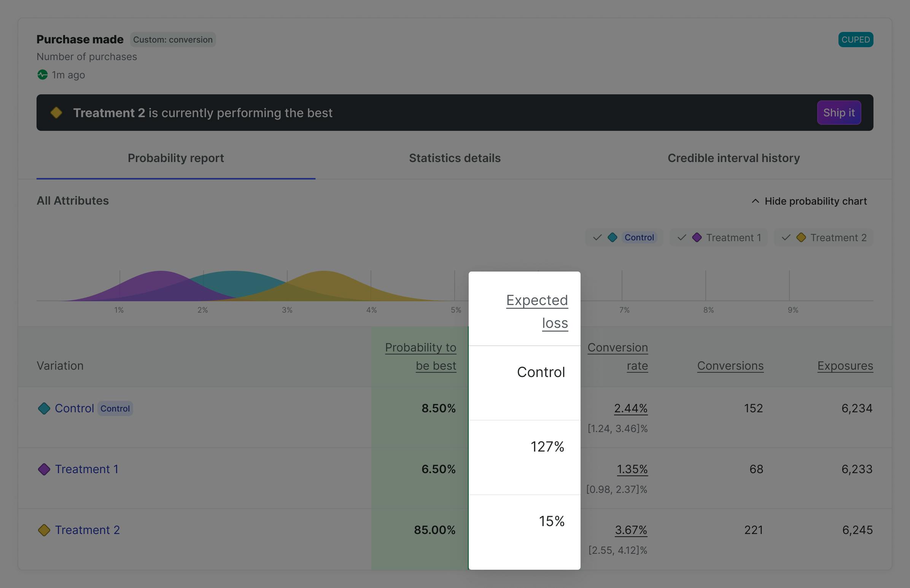Toggle Treatment 1 in chart legend
Screen dimensions: 910x588
719,237
